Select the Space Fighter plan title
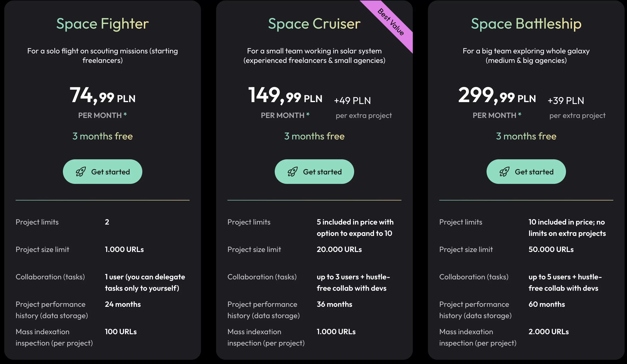 [x=103, y=24]
